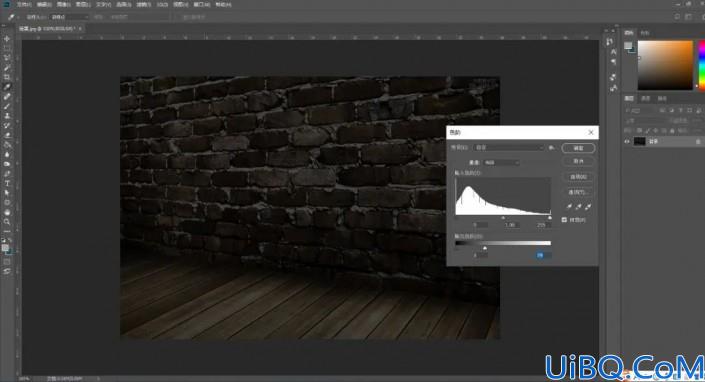This screenshot has height=382, width=705.
Task: Select the Shape tool
Action: point(7,202)
